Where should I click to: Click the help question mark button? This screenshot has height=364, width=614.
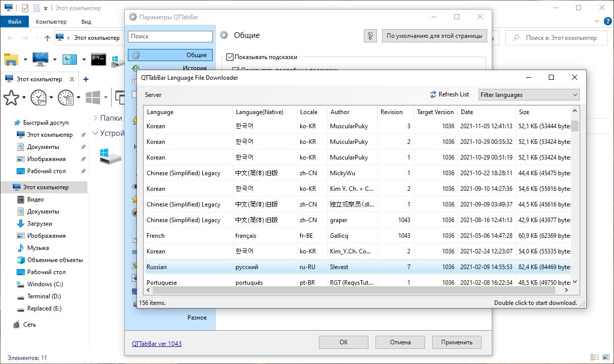click(x=370, y=36)
